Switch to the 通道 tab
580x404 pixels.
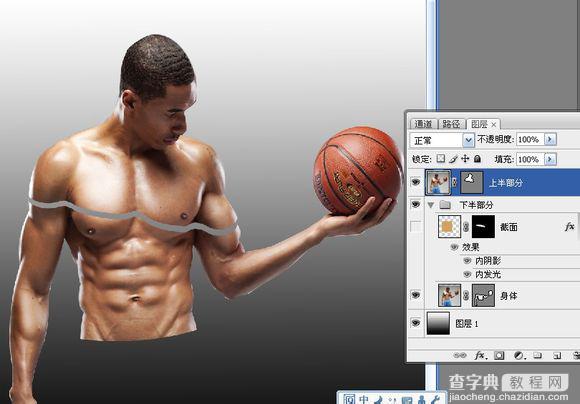click(x=424, y=124)
